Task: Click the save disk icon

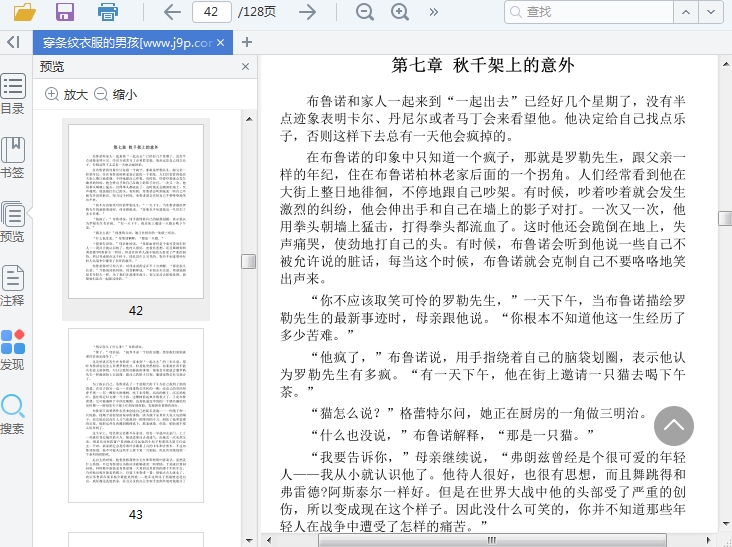Action: [x=65, y=12]
